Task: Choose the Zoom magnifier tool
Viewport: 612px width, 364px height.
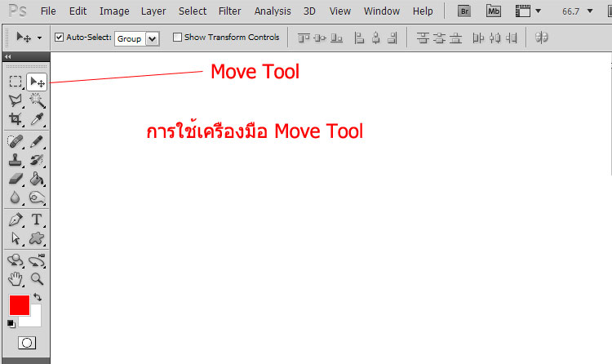Action: point(37,279)
